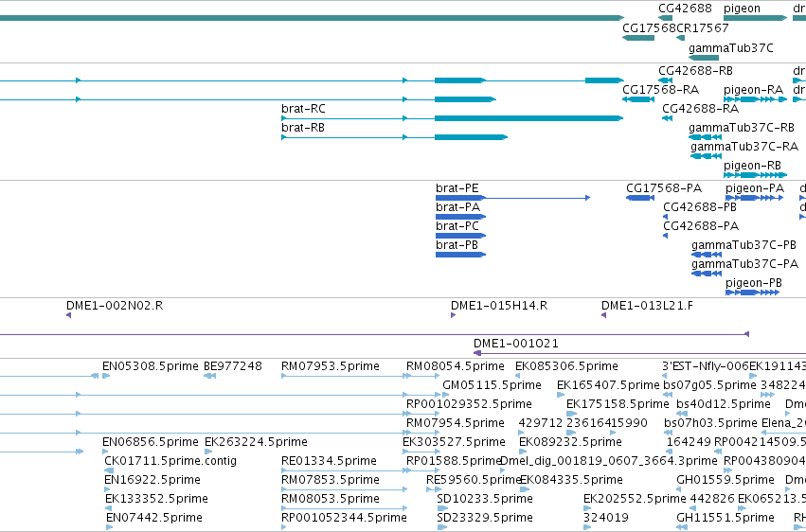Click the CG42688 gene label
The image size is (806, 532).
685,9
